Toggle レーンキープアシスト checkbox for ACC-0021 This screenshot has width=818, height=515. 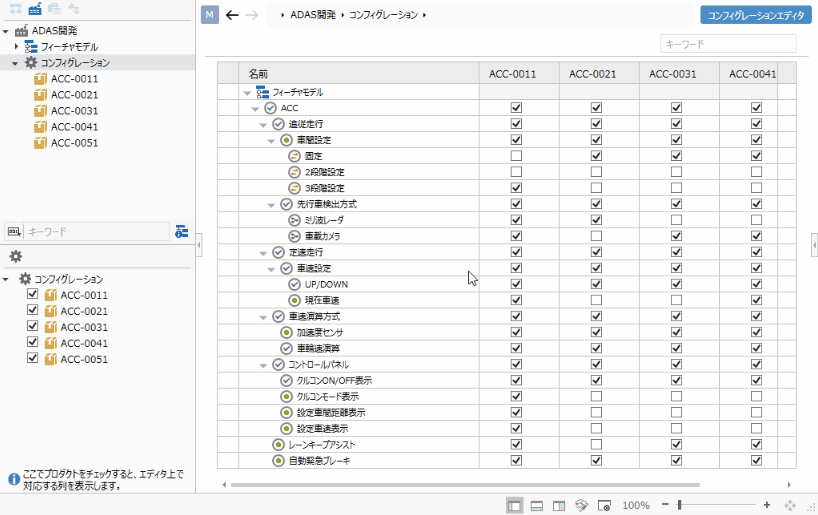coord(596,445)
